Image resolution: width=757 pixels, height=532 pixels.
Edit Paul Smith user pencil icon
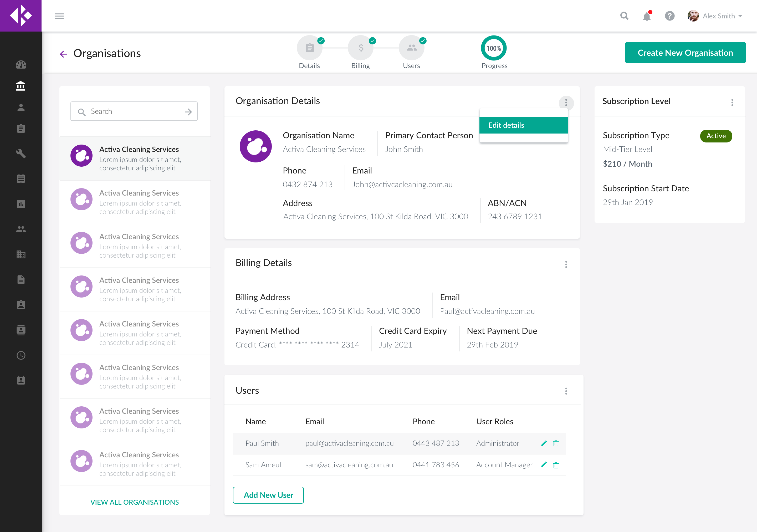[544, 443]
